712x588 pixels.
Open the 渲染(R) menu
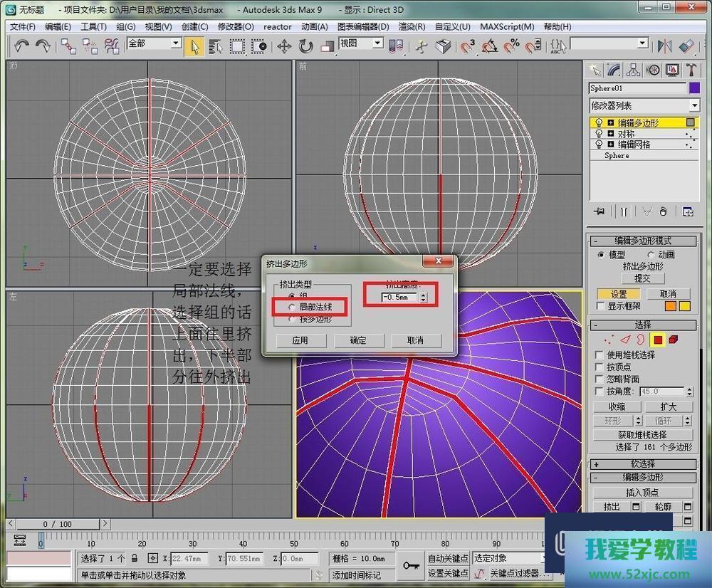[412, 27]
